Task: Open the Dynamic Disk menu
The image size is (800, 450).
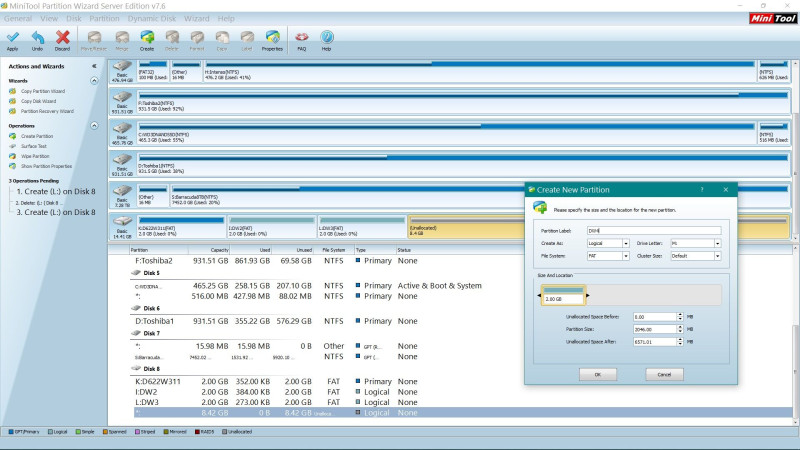Action: pyautogui.click(x=150, y=18)
